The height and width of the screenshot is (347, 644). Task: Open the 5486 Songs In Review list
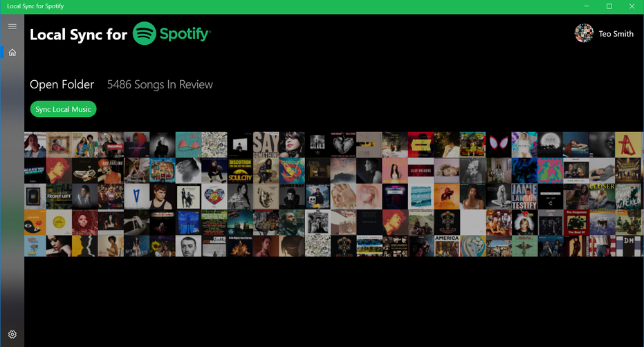point(160,84)
